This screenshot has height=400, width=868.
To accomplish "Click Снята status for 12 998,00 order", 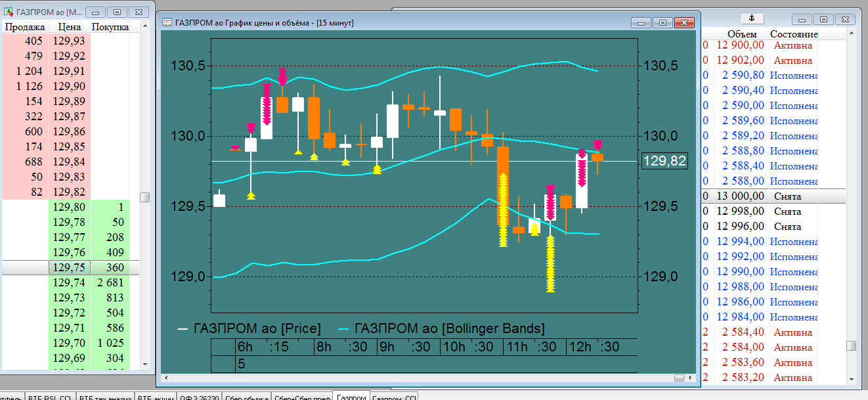I will pyautogui.click(x=788, y=211).
